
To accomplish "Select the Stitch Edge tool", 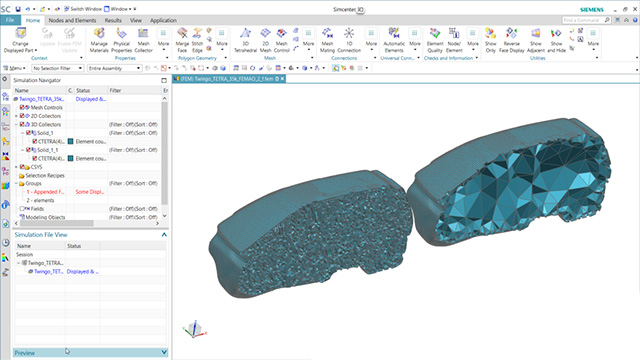I will (197, 40).
